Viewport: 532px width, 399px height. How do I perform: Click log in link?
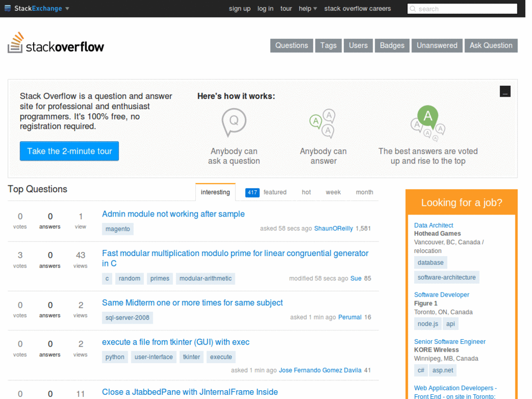(265, 8)
